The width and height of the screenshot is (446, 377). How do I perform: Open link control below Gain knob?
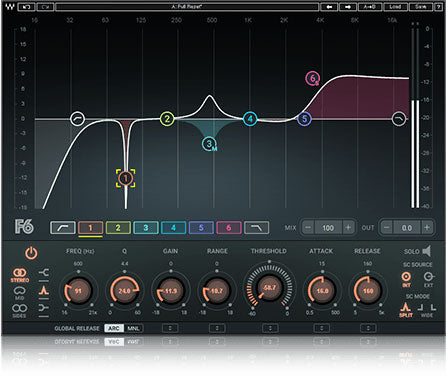tap(170, 328)
